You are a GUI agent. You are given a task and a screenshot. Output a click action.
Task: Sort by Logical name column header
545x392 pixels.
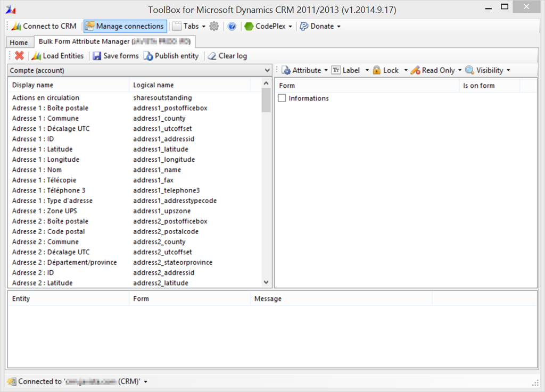(x=189, y=85)
